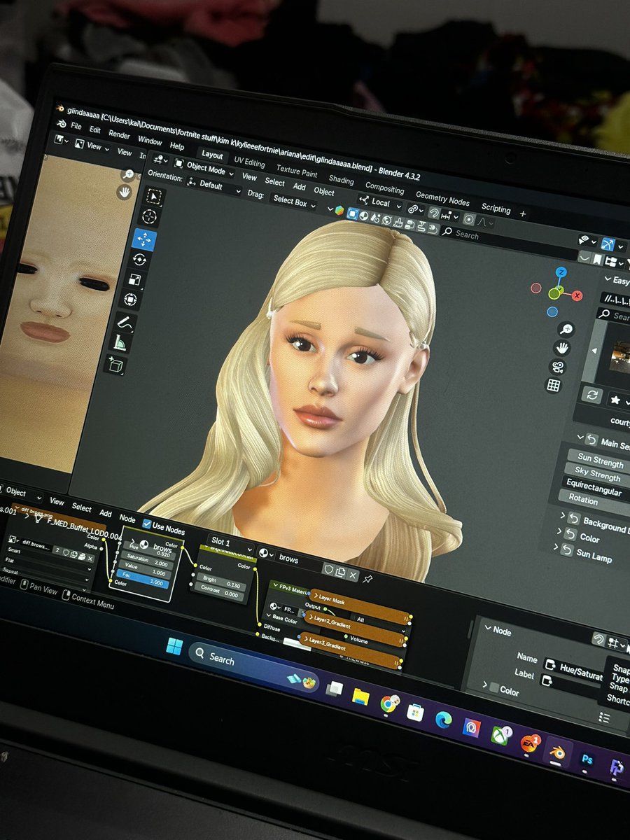Open the Object Mode dropdown

pos(204,169)
